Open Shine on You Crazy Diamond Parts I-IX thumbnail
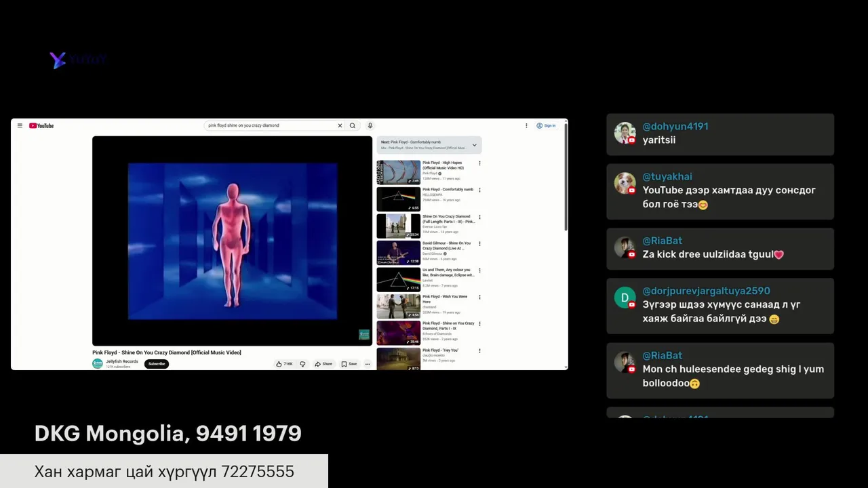The image size is (868, 488). (x=399, y=333)
